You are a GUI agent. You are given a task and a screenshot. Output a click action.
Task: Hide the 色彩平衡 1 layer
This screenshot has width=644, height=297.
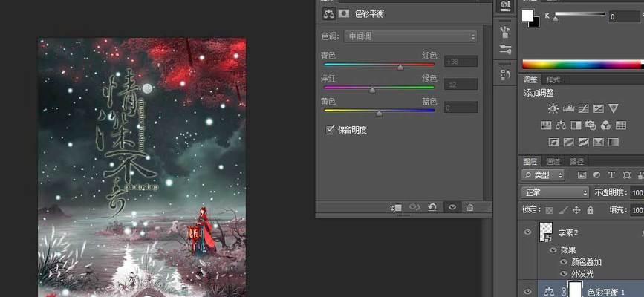(x=527, y=291)
